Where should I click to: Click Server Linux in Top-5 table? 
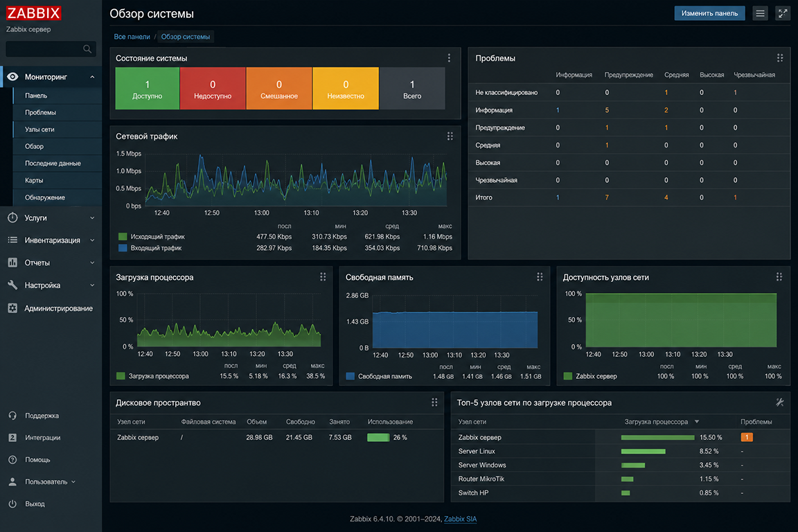(477, 451)
